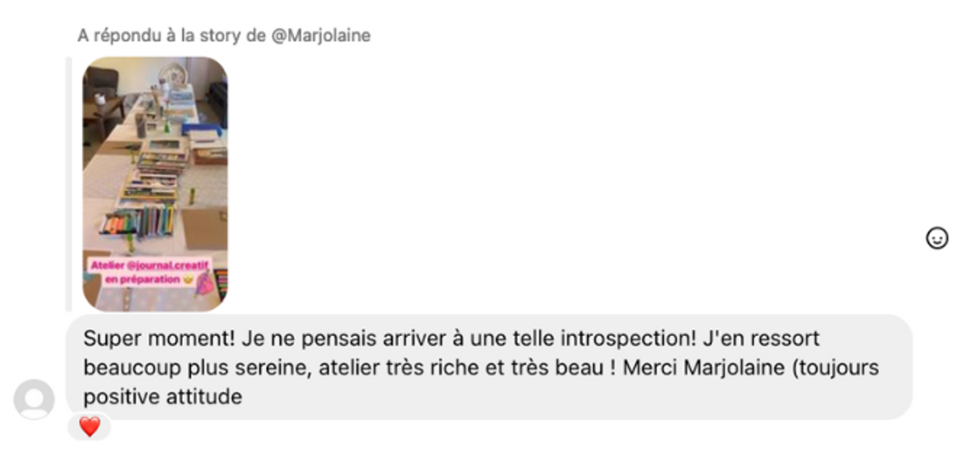Click the heart reaction under the message
This screenshot has width=980, height=464.
coord(89,427)
